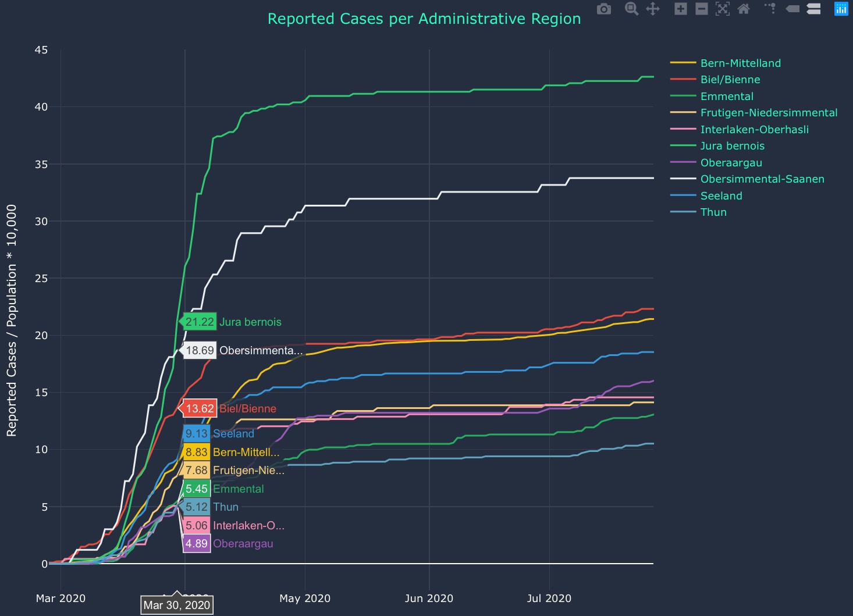This screenshot has height=616, width=853.
Task: Activate the Pan tool
Action: click(653, 9)
